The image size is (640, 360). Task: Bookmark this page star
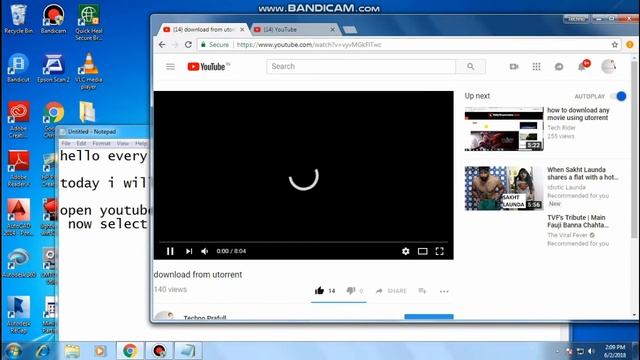coord(615,44)
